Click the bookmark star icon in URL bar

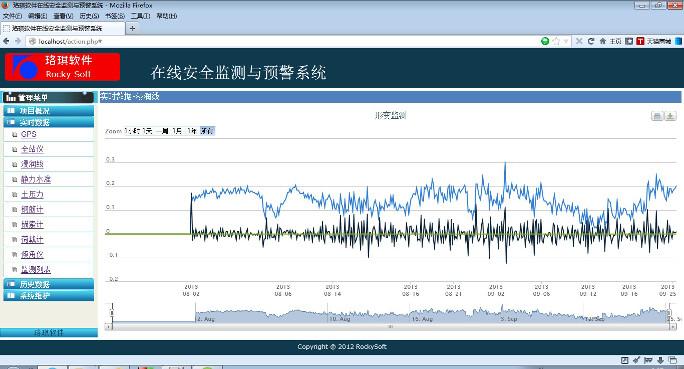point(556,41)
